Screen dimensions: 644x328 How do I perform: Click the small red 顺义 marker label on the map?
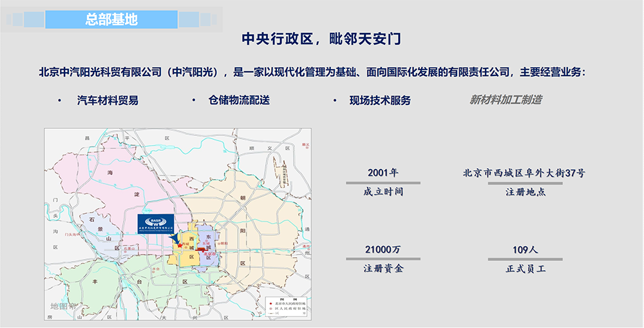coord(305,144)
